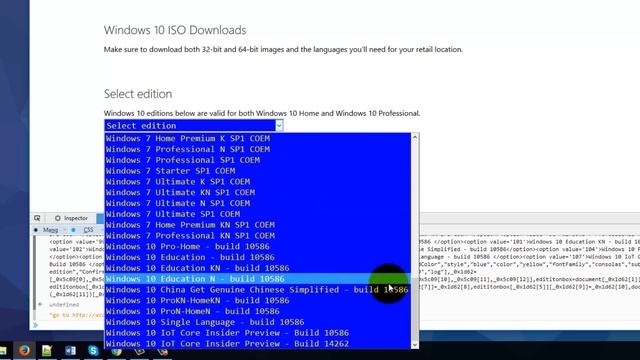Select Windows 7 Professional N SP1 COEM

[258, 149]
